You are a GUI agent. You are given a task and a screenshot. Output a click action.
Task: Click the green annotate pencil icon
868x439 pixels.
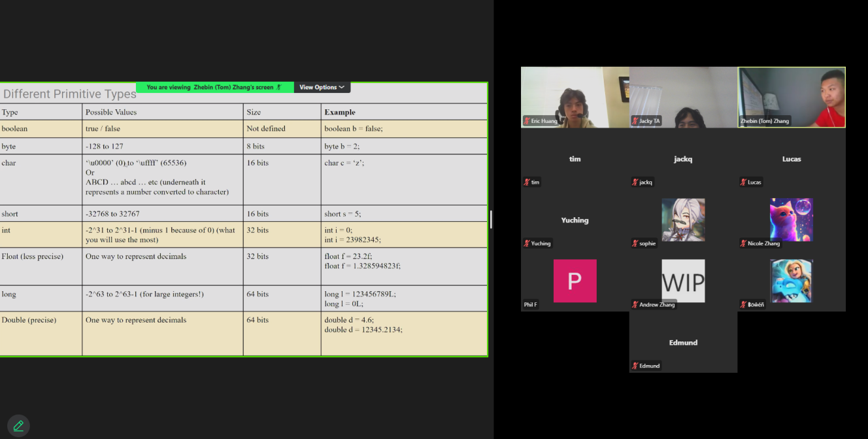point(18,426)
